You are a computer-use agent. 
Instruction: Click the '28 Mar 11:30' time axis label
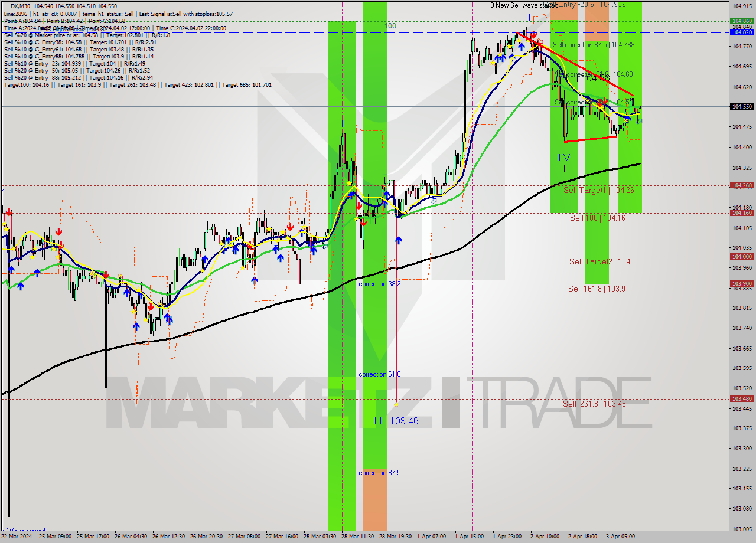[x=358, y=537]
